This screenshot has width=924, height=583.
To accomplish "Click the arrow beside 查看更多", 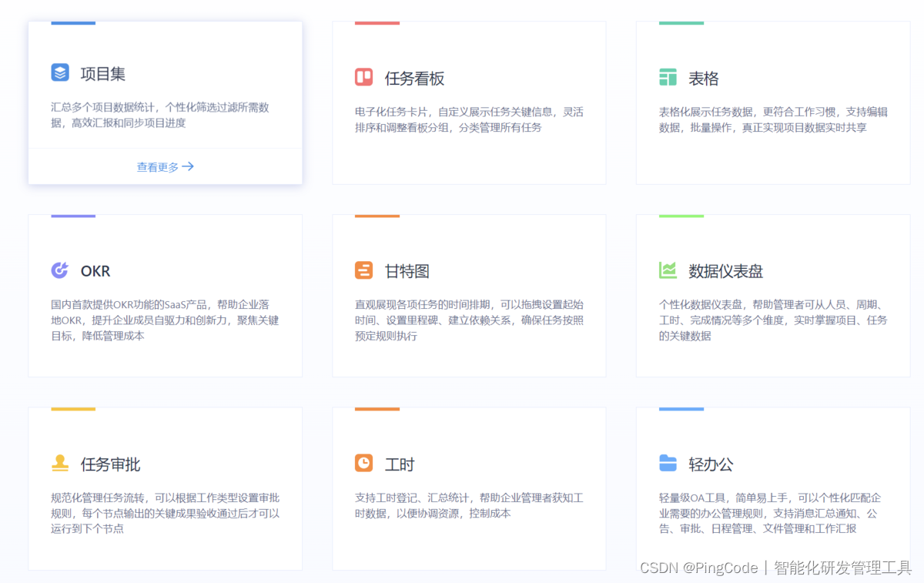I will [x=188, y=166].
